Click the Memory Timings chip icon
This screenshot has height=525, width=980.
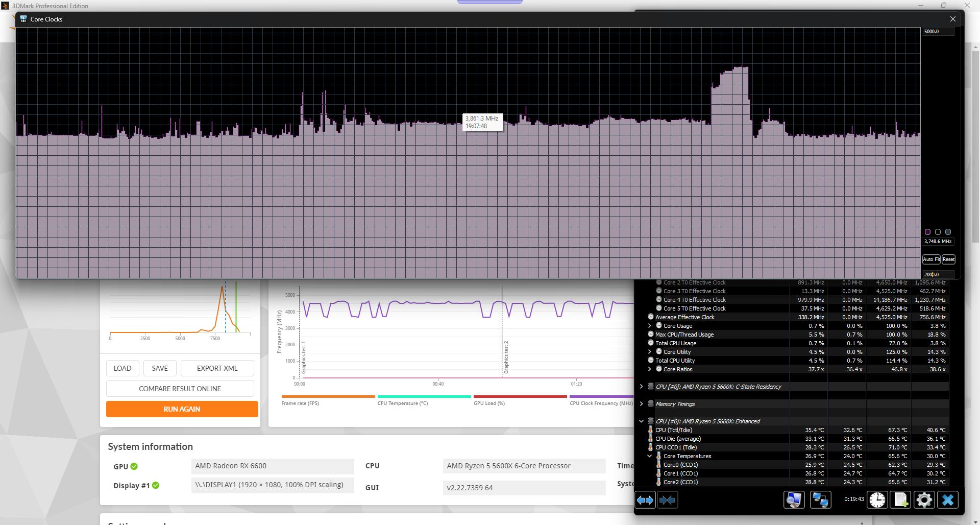(651, 404)
